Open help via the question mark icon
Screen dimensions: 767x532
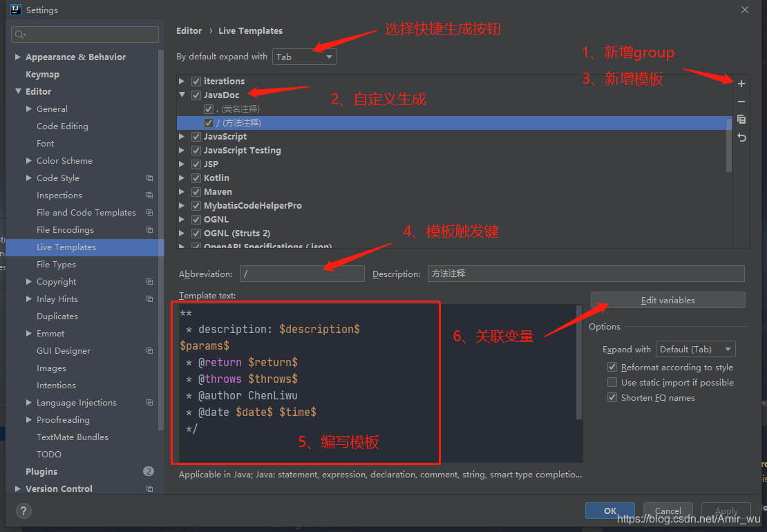23,511
